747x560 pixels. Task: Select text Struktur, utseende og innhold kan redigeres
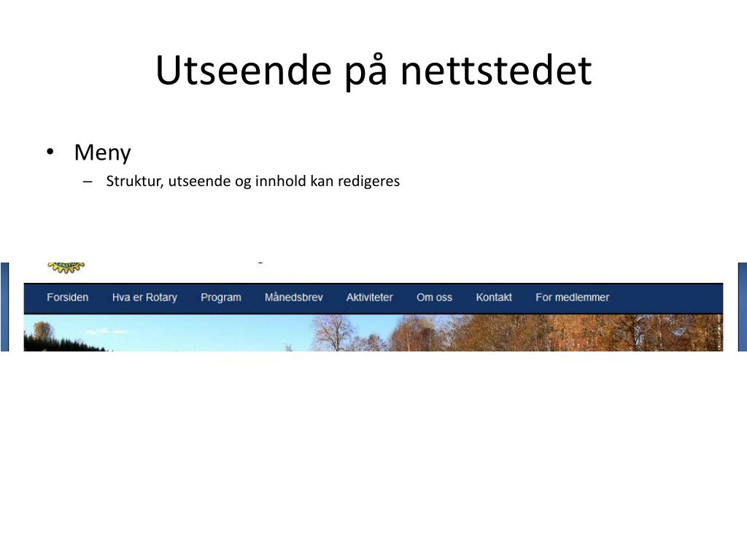(x=253, y=182)
